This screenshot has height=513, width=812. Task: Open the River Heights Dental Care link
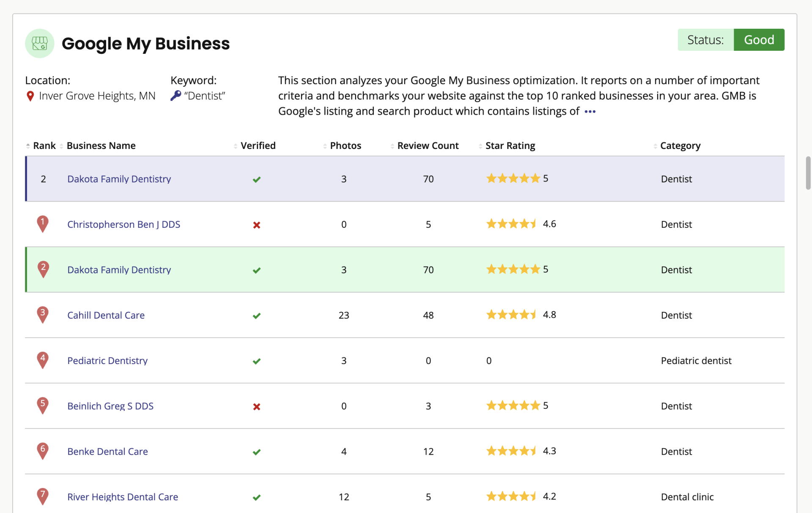(x=123, y=497)
